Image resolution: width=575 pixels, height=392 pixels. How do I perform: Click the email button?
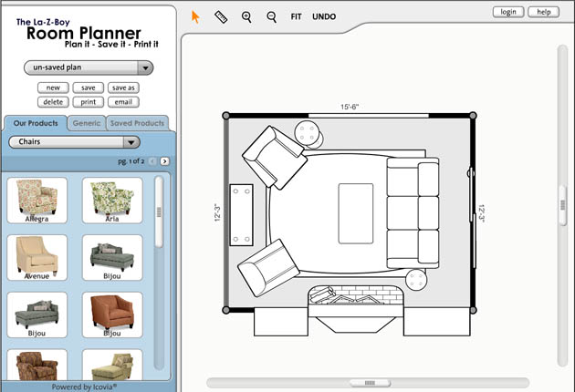coord(123,102)
